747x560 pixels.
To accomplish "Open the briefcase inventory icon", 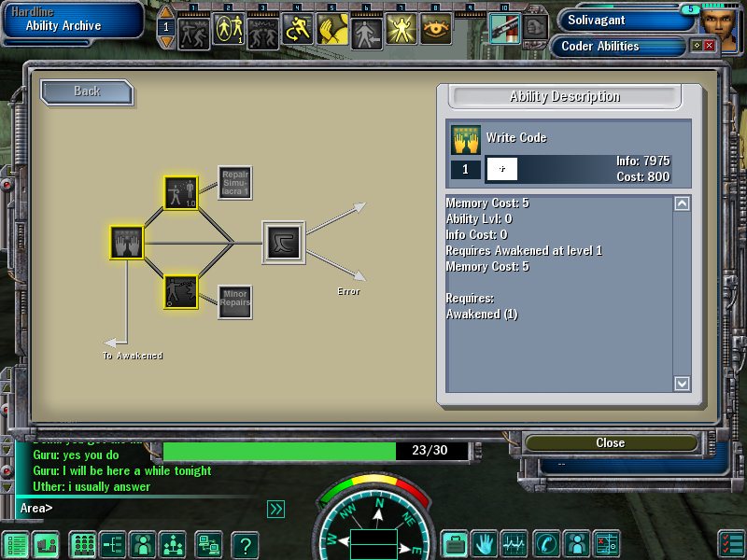I will click(455, 544).
